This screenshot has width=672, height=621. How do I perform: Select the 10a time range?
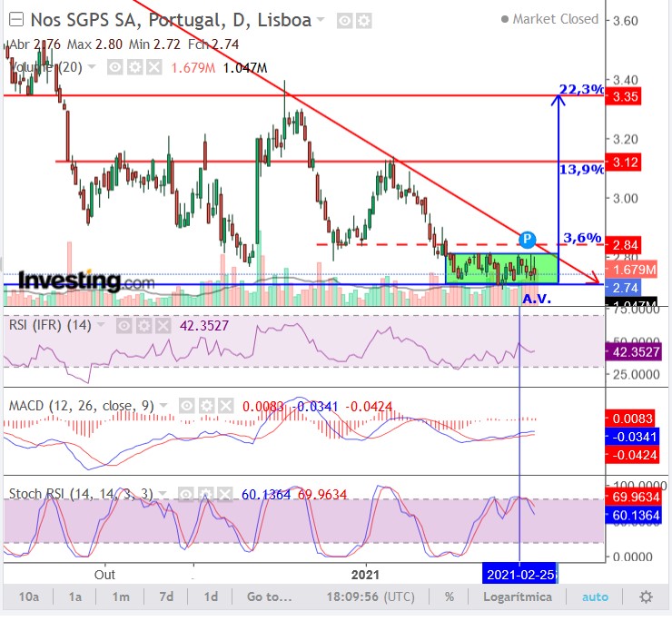(x=29, y=596)
